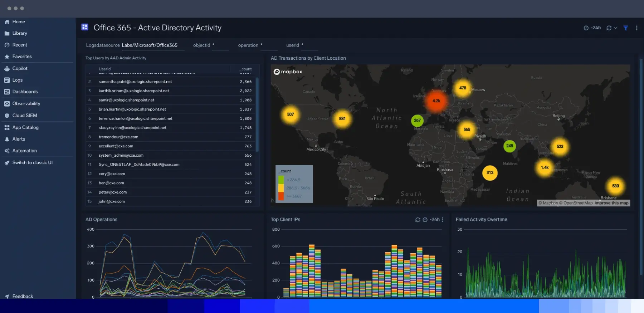644x313 pixels.
Task: Click the dashboard page vertical scrollbar
Action: pyautogui.click(x=641, y=166)
